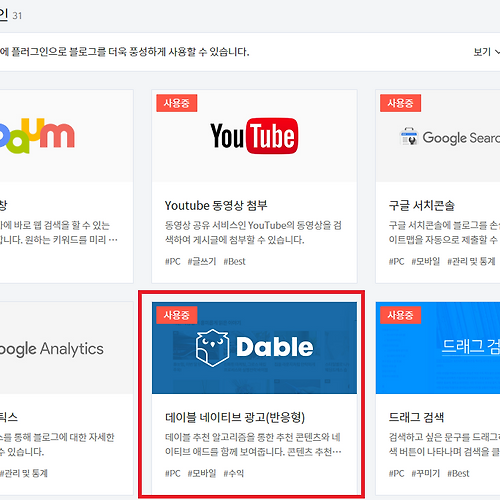Open the 드래그 검색 plugin title

(x=416, y=417)
